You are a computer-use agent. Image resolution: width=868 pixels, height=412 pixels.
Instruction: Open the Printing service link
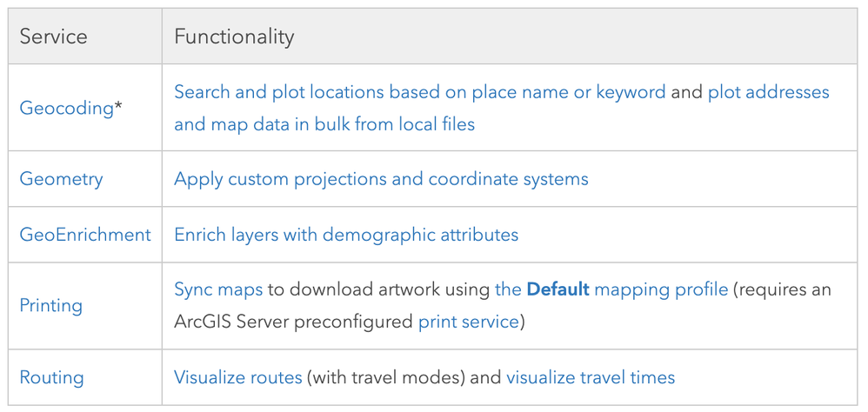pyautogui.click(x=51, y=306)
